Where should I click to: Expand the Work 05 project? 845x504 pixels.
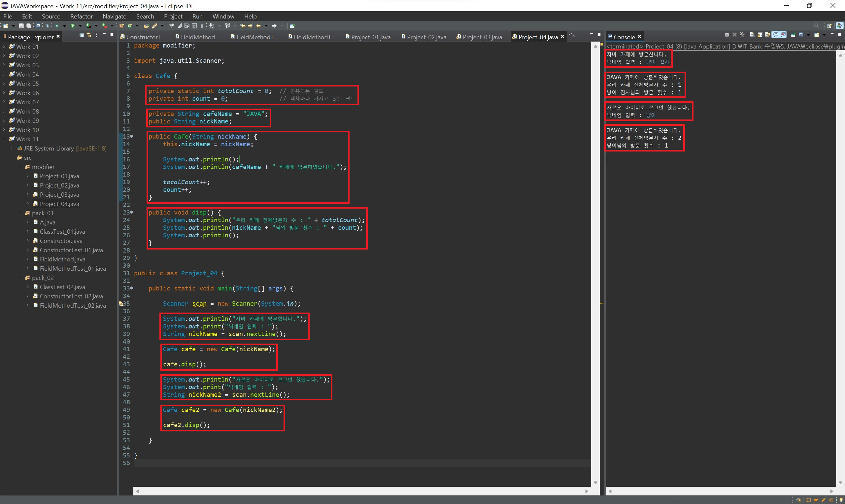coord(4,84)
